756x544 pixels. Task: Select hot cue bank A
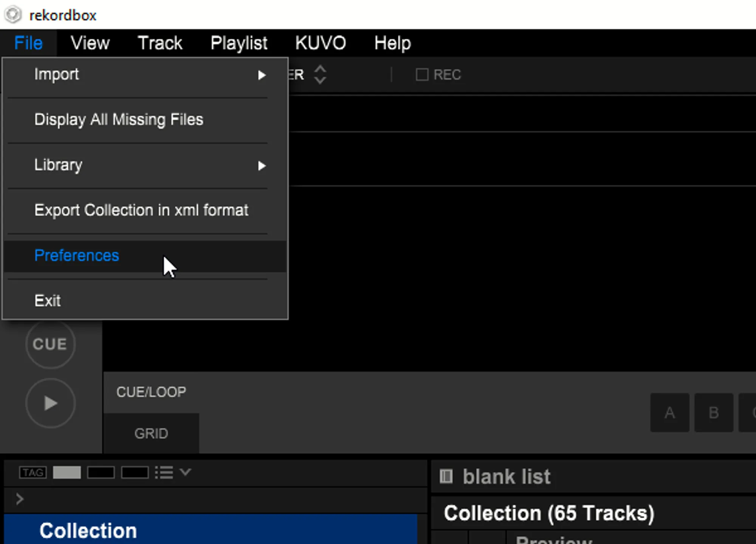(x=669, y=413)
